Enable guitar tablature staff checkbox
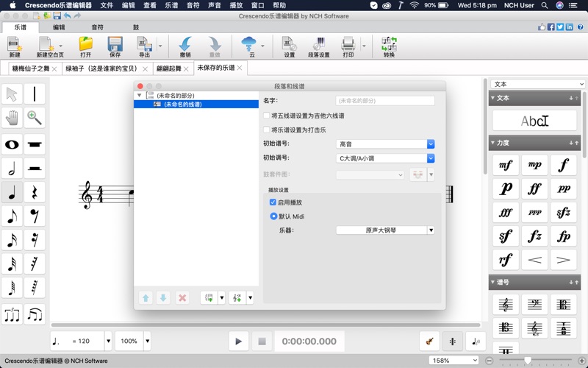The width and height of the screenshot is (588, 368). (x=267, y=116)
